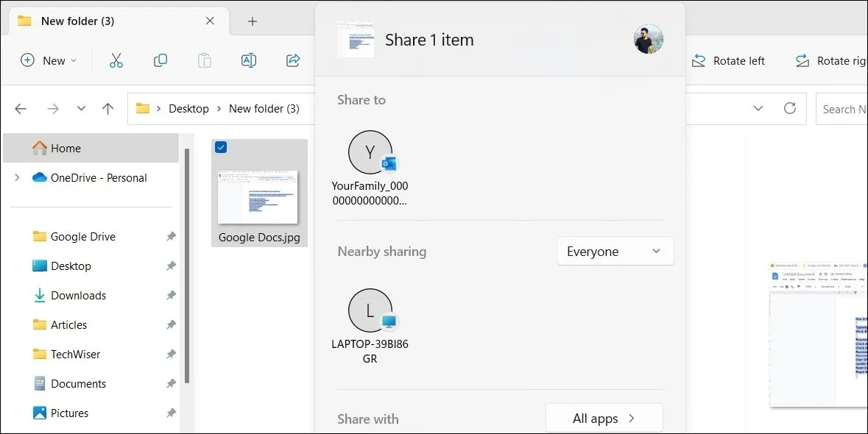Select the Cut icon in the toolbar

116,60
